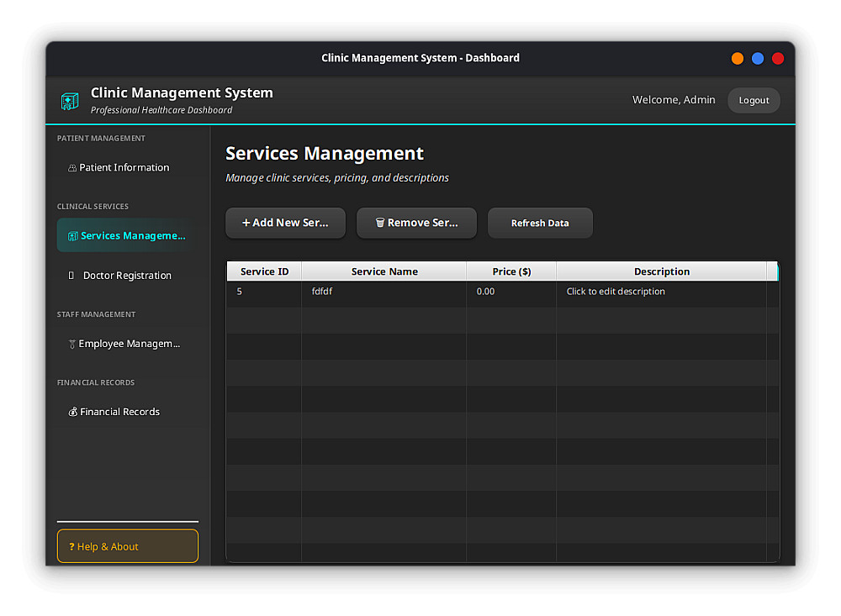Click the clinic logo icon in header
Viewport: 841px width, 616px height.
[x=70, y=101]
